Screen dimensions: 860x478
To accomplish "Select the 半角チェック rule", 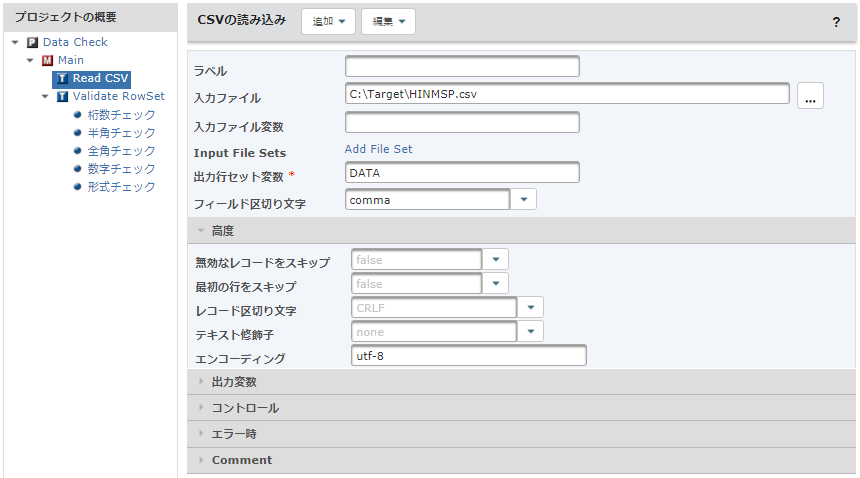I will (x=121, y=133).
